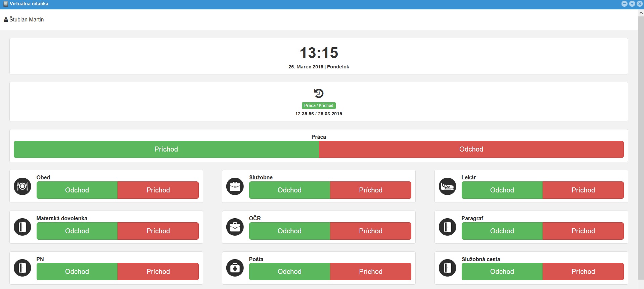Start PN with the Odchod button

pos(77,272)
